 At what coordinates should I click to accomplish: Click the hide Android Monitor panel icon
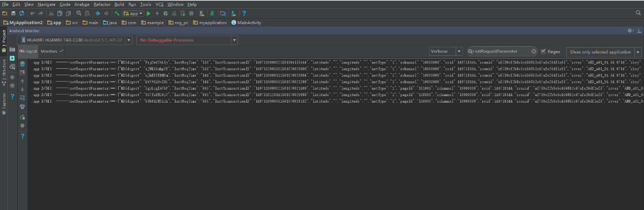pyautogui.click(x=639, y=31)
